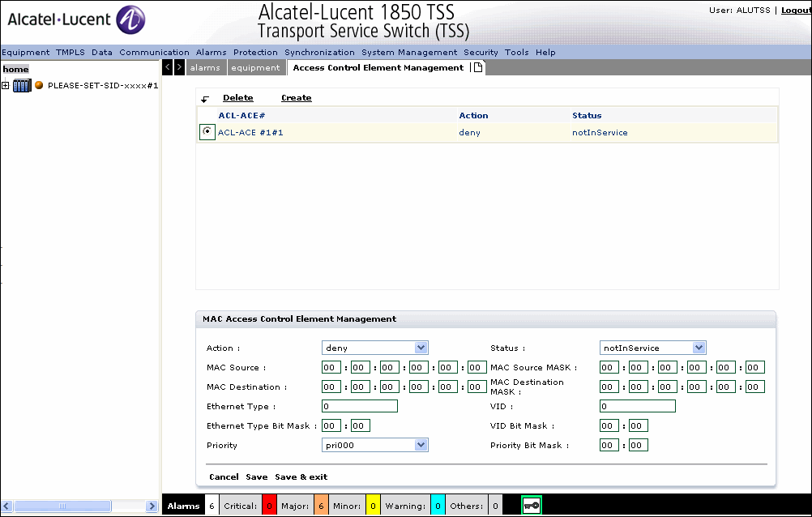
Task: Click the selection arrow icon near Delete
Action: pyautogui.click(x=205, y=98)
